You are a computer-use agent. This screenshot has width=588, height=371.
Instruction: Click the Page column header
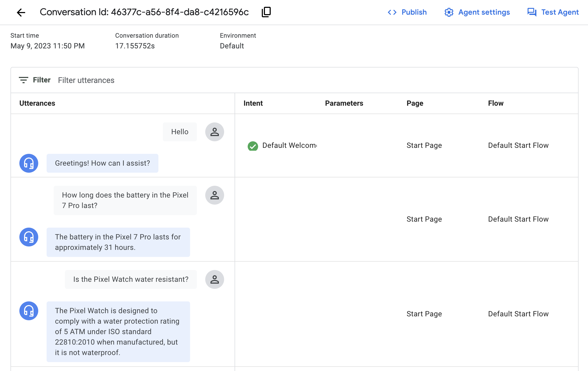point(415,103)
